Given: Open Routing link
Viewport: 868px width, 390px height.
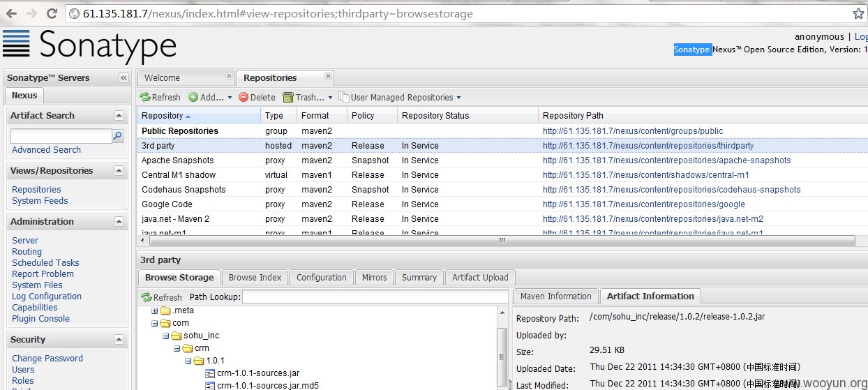Looking at the screenshot, I should [27, 252].
